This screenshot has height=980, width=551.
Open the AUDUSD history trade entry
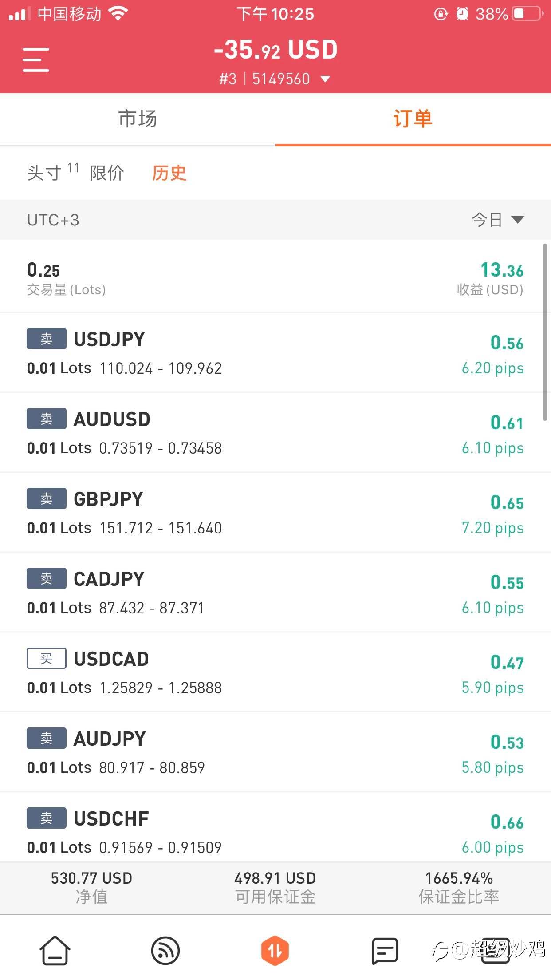[x=275, y=433]
